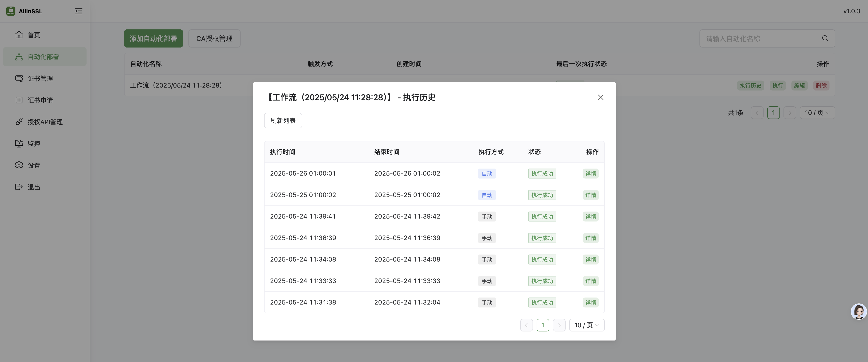Screen dimensions: 868x362
Task: Click the 执行方式 column header
Action: (x=491, y=152)
